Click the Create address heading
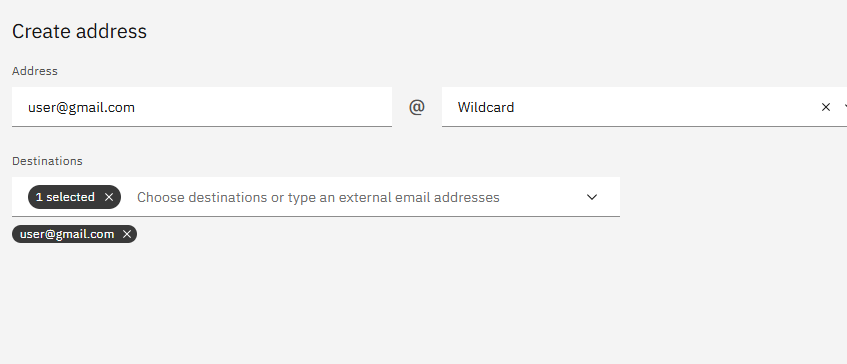 tap(79, 31)
